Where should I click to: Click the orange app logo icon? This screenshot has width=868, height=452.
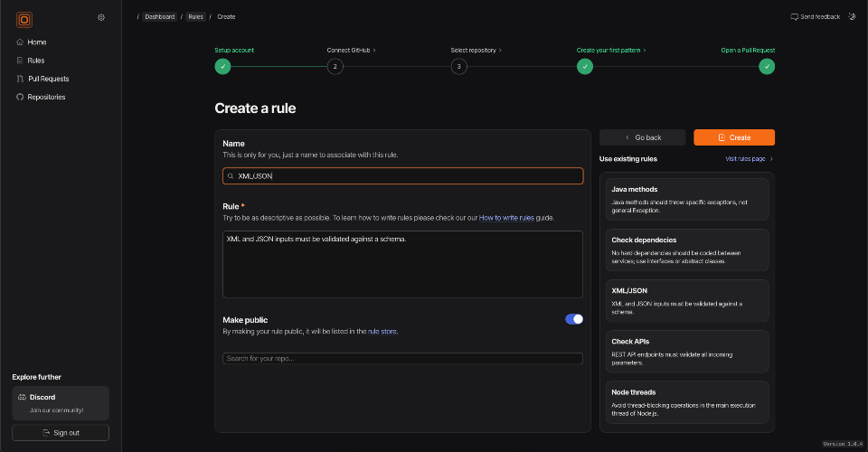pos(24,18)
